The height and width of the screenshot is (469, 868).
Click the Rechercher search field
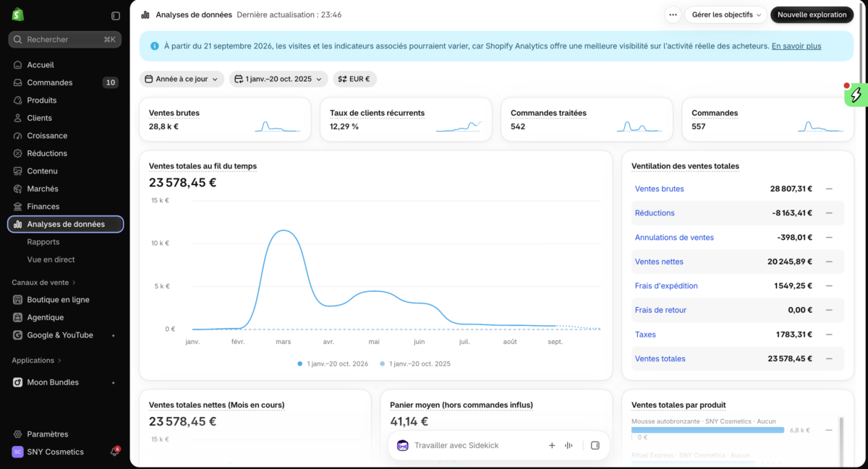click(65, 40)
